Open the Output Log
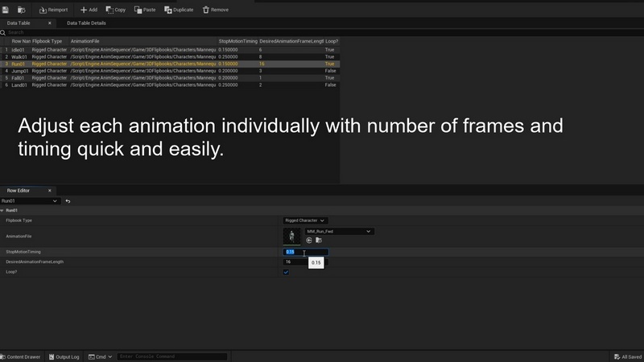The height and width of the screenshot is (362, 644). [64, 356]
